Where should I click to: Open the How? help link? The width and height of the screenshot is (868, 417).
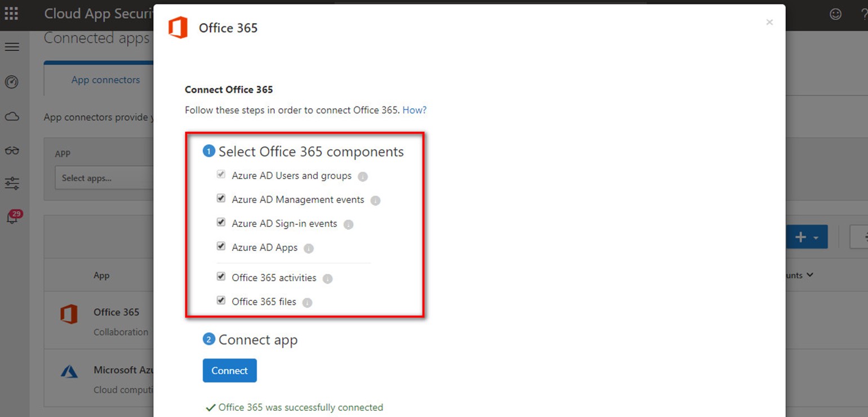pos(415,110)
